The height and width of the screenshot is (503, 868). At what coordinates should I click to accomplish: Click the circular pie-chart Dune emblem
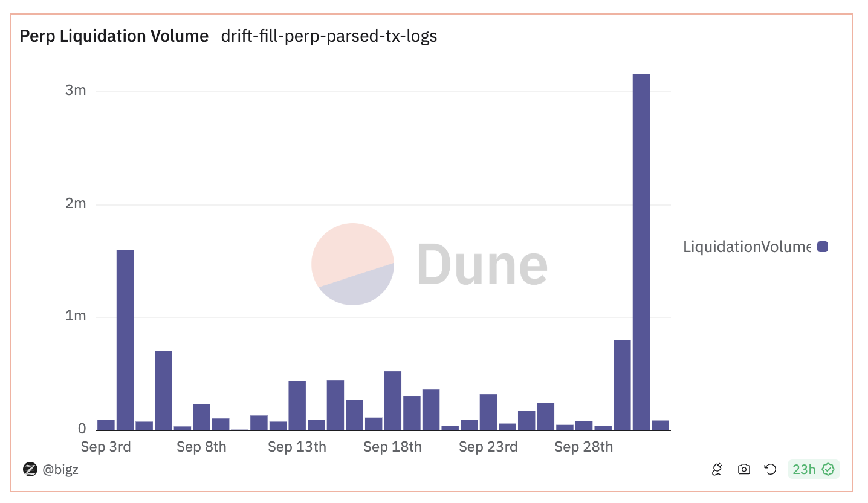[x=352, y=264]
